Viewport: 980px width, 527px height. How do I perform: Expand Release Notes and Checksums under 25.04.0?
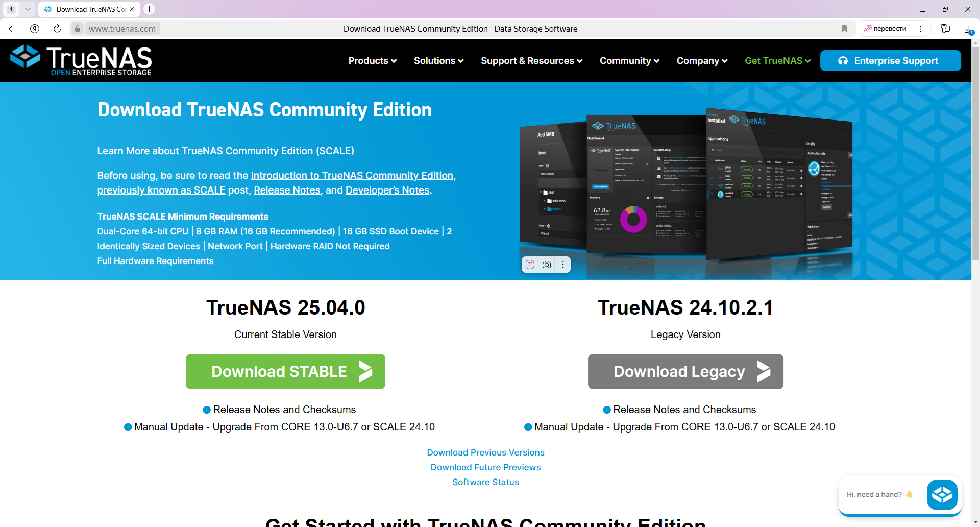[279, 410]
